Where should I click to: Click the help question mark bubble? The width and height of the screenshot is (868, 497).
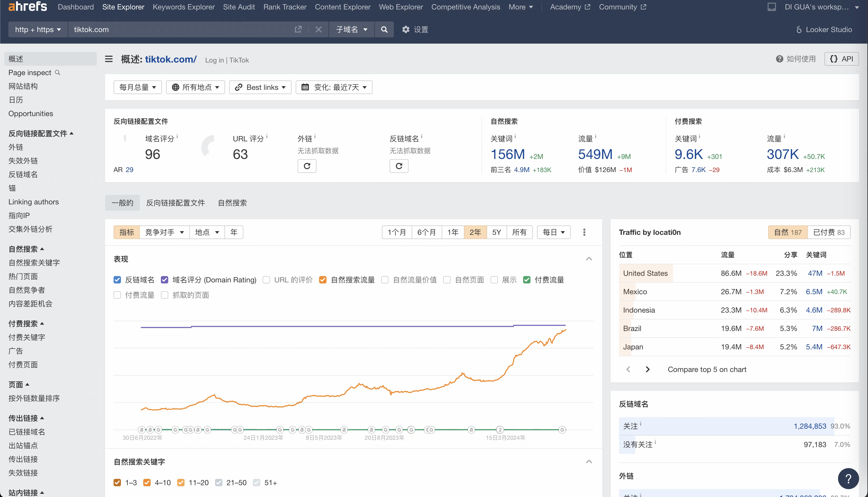(848, 479)
